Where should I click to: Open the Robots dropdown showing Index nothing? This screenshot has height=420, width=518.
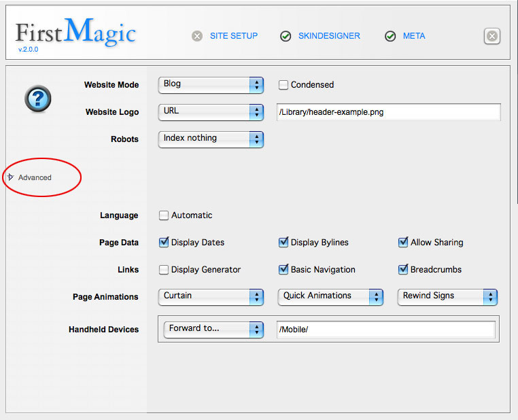pos(210,139)
